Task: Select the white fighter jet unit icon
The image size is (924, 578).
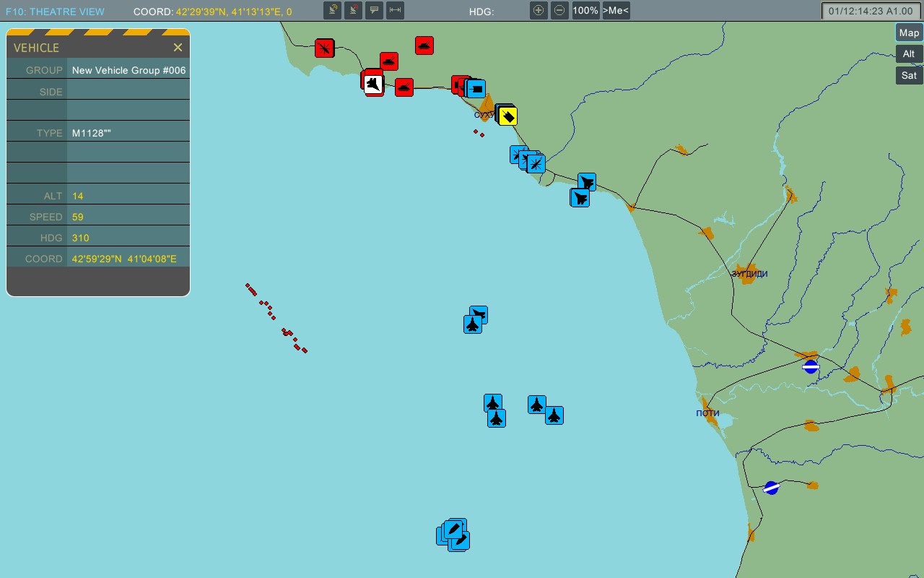Action: click(x=373, y=85)
